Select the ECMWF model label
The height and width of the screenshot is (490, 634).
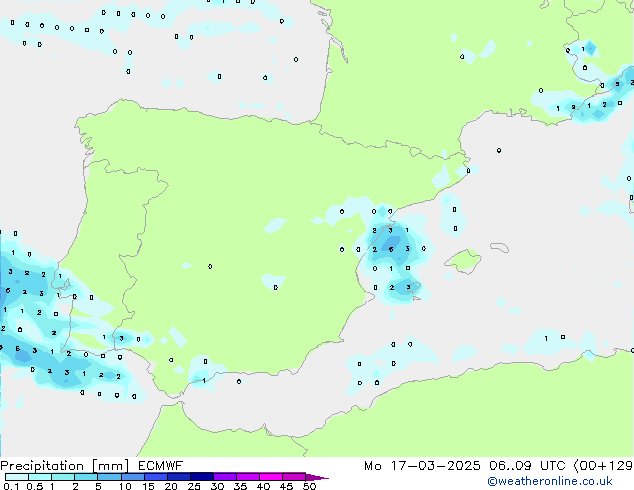[161, 466]
